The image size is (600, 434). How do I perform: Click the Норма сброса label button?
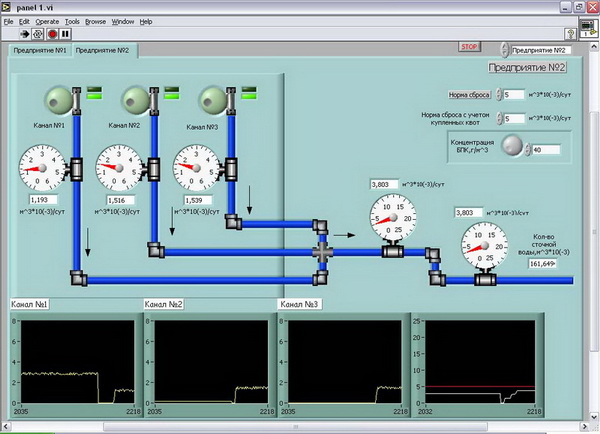coord(469,95)
